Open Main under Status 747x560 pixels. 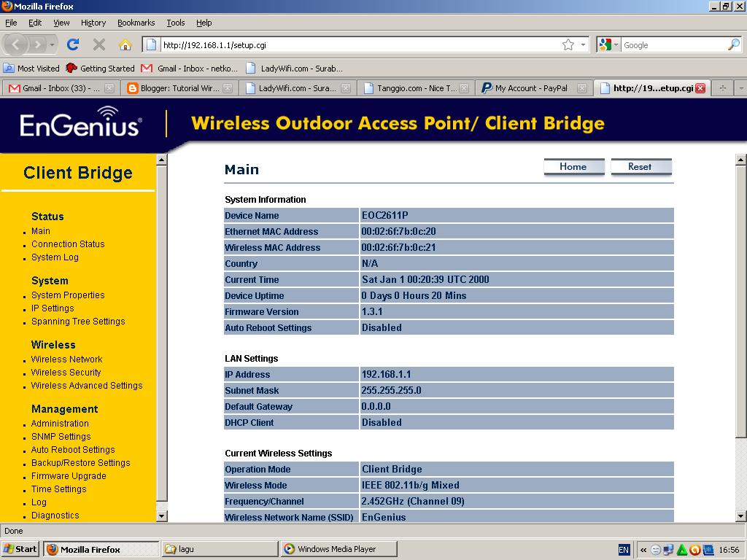(x=41, y=231)
